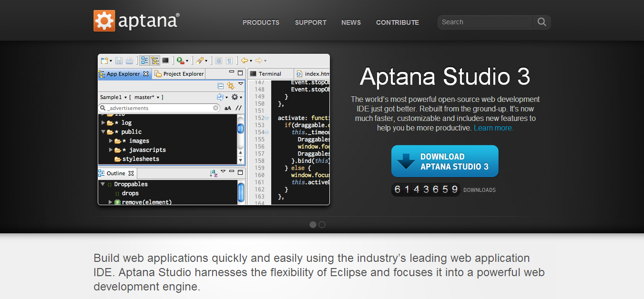Open the New file dropdown arrow
Screen dimensions: 644x299
click(x=111, y=61)
